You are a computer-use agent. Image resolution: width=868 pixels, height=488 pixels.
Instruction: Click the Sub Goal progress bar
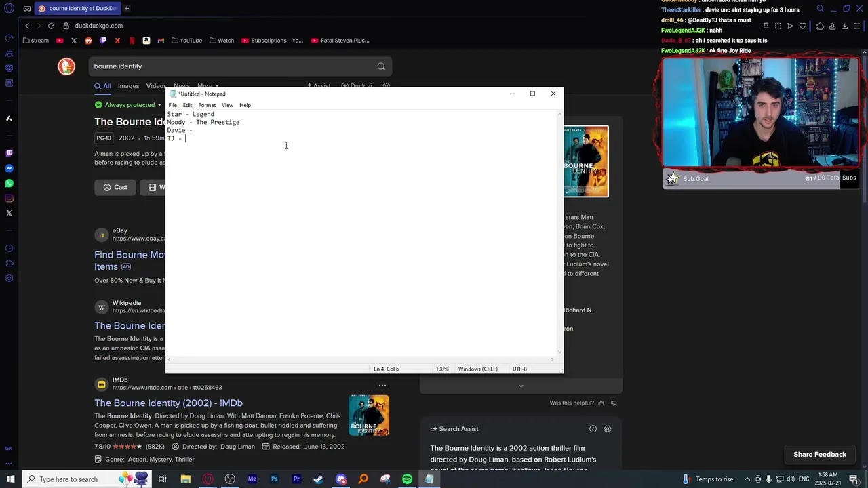pos(760,179)
